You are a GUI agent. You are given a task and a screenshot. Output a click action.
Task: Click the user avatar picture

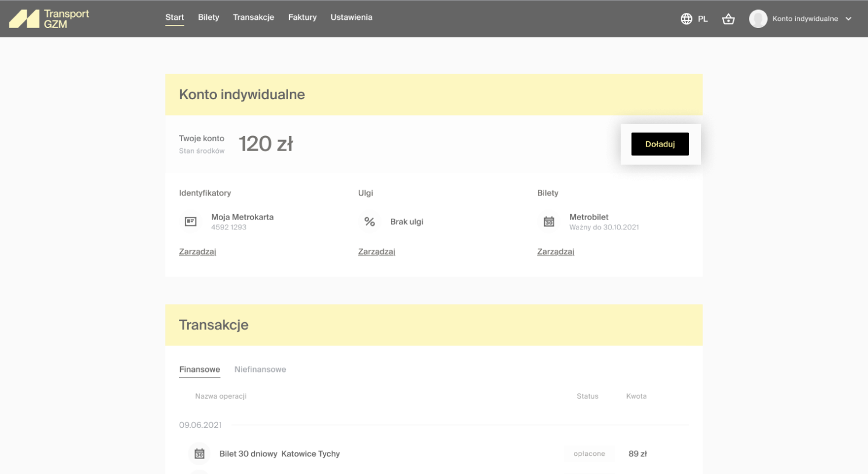click(758, 19)
